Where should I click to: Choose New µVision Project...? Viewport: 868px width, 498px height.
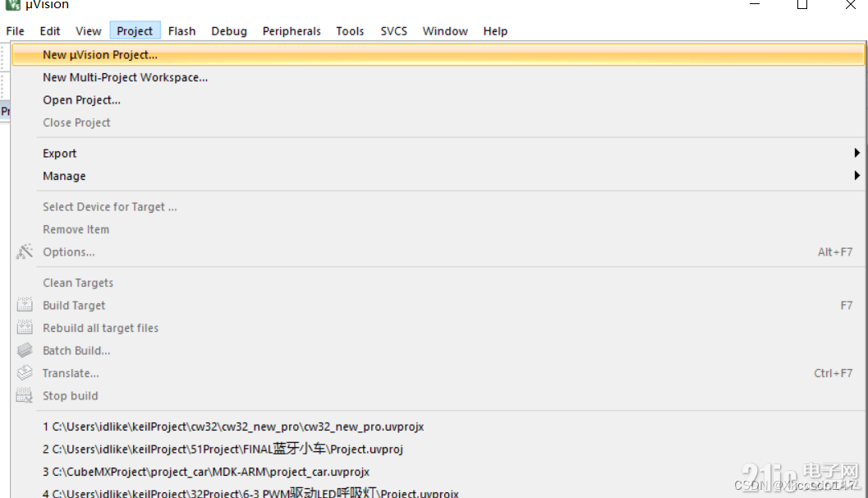tap(438, 55)
